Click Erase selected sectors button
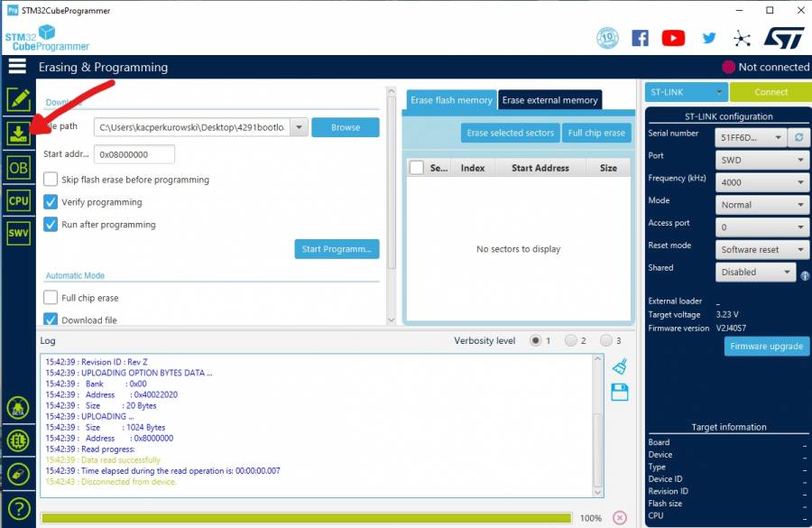The height and width of the screenshot is (528, 812). coord(510,133)
